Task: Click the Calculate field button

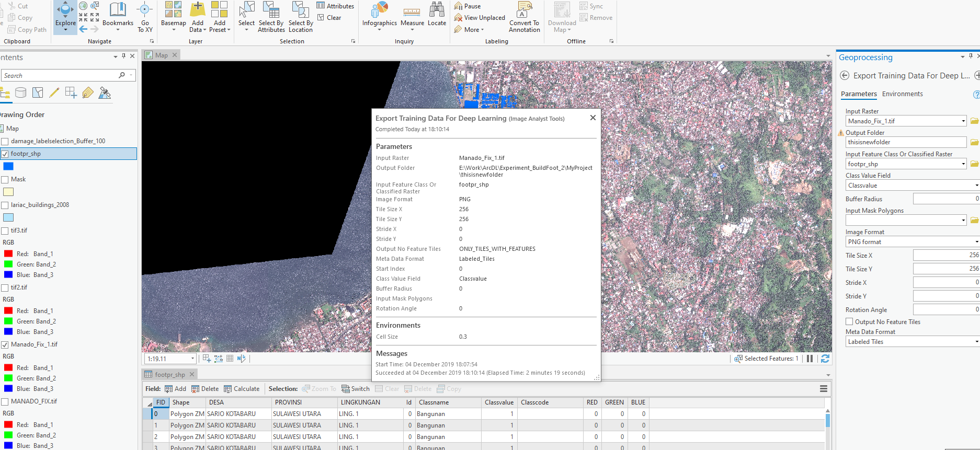Action: pyautogui.click(x=242, y=389)
